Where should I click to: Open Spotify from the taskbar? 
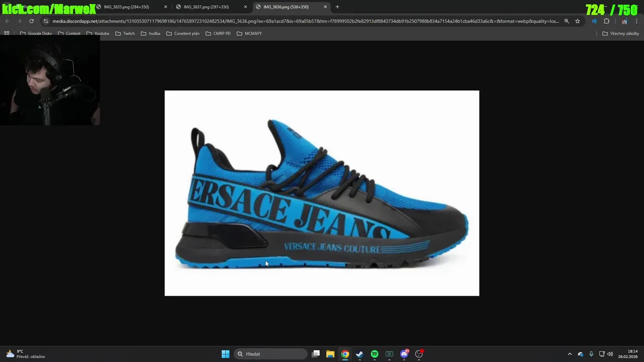point(374,354)
